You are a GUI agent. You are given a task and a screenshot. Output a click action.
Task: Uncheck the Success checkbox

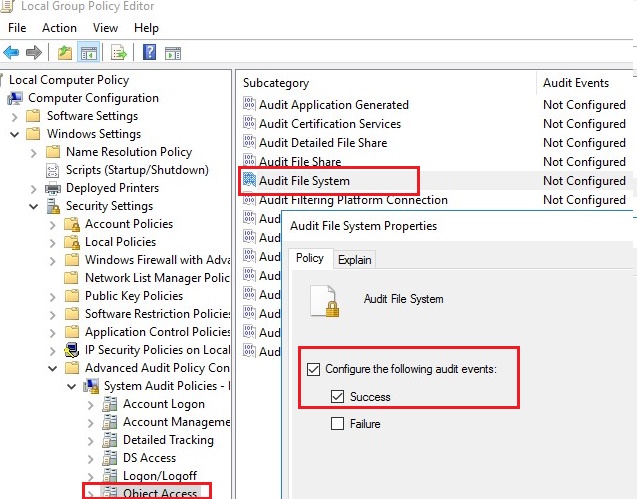tap(339, 397)
